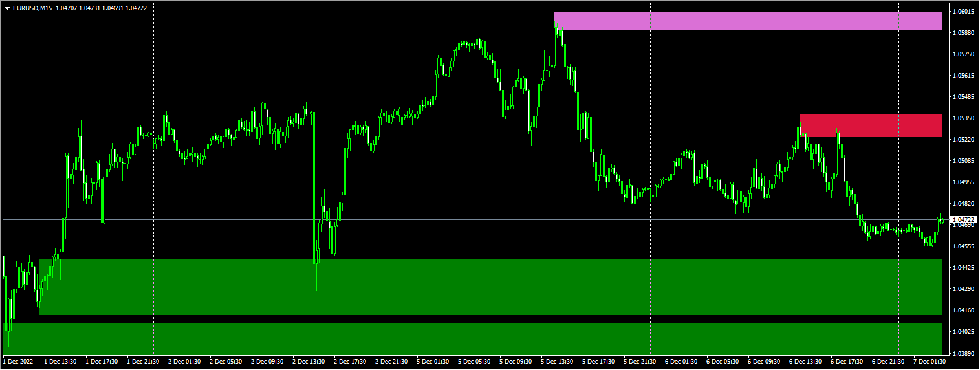980x370 pixels.
Task: Click the 1.05485 price axis label
Action: pos(964,97)
